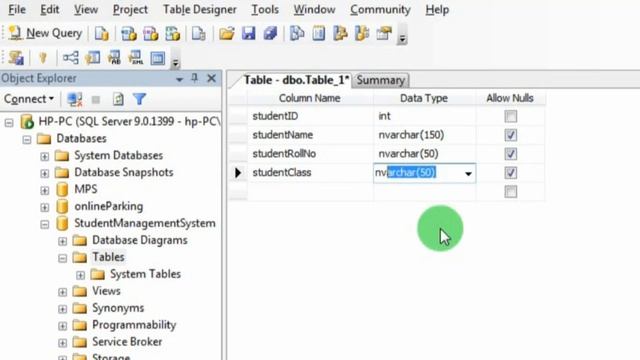Click the Summary toolbar icon
This screenshot has width=640, height=360.
[x=319, y=33]
